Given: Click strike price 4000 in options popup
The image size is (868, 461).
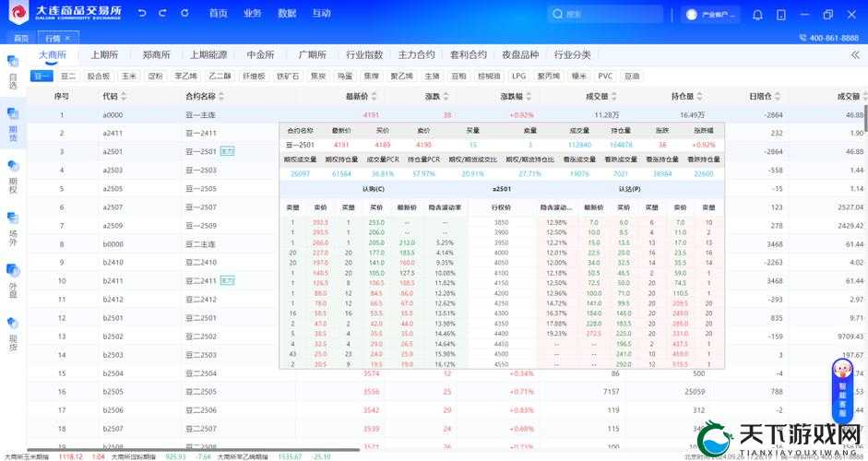Looking at the screenshot, I should 501,253.
